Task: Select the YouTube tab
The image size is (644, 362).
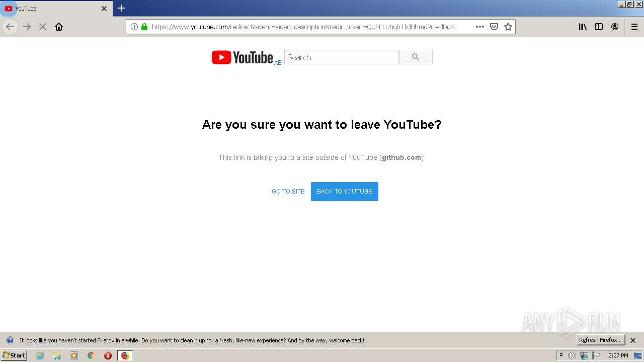Action: (x=56, y=9)
